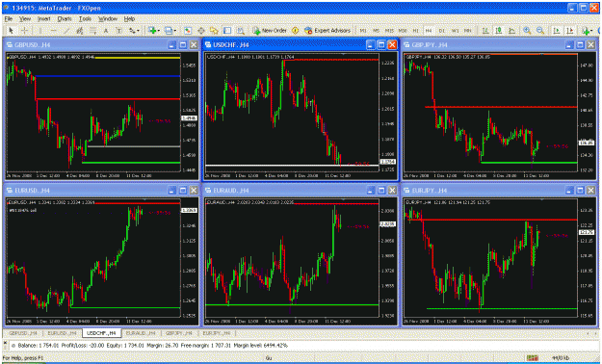Image resolution: width=602 pixels, height=364 pixels.
Task: Switch to the EURJPY,H4 bottom tab
Action: click(x=217, y=333)
